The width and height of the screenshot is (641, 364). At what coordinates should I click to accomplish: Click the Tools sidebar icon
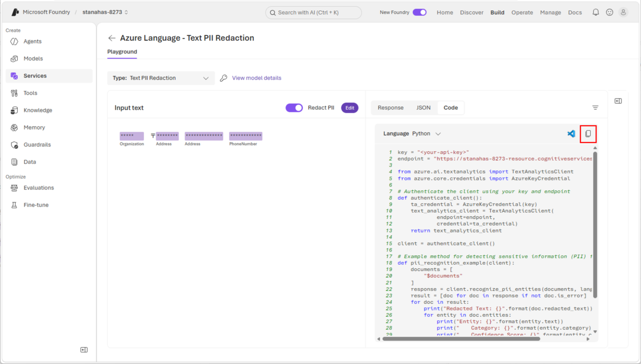(x=14, y=93)
